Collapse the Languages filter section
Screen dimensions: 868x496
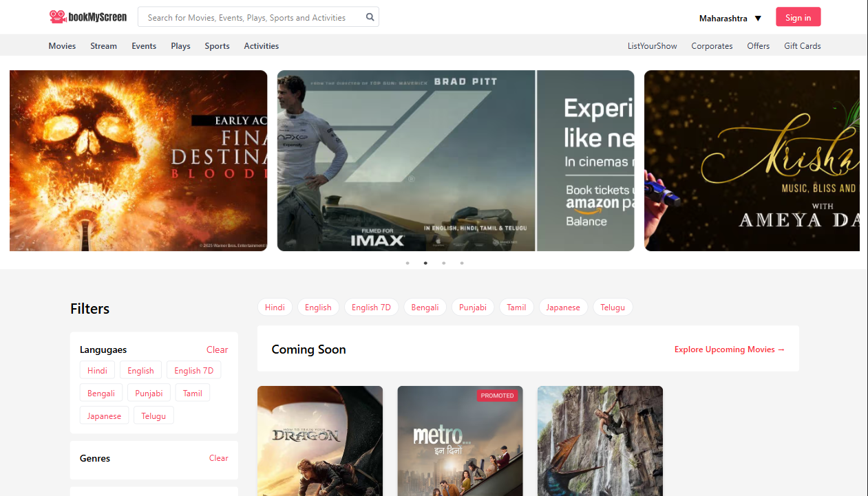coord(103,349)
